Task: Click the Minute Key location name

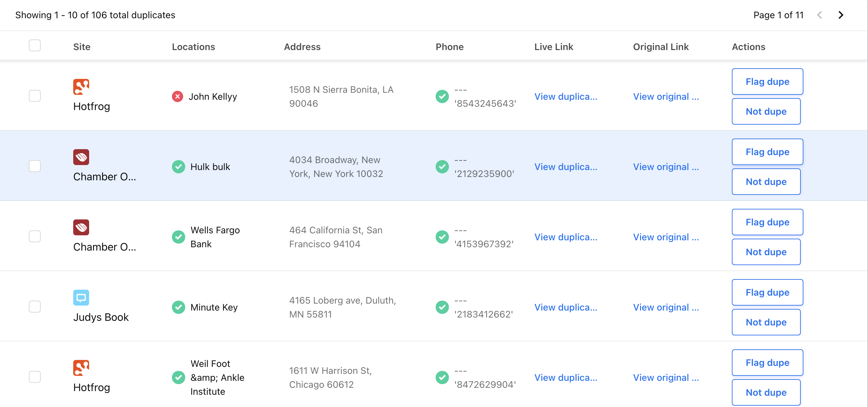Action: coord(214,307)
